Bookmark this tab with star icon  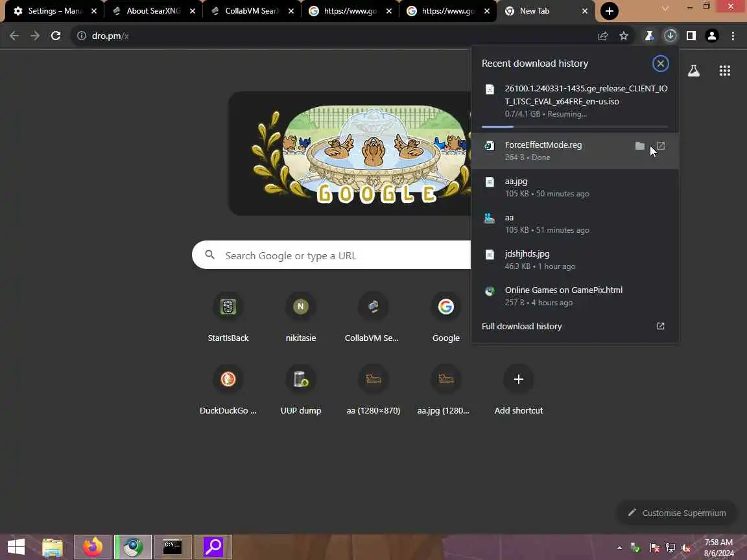point(624,36)
